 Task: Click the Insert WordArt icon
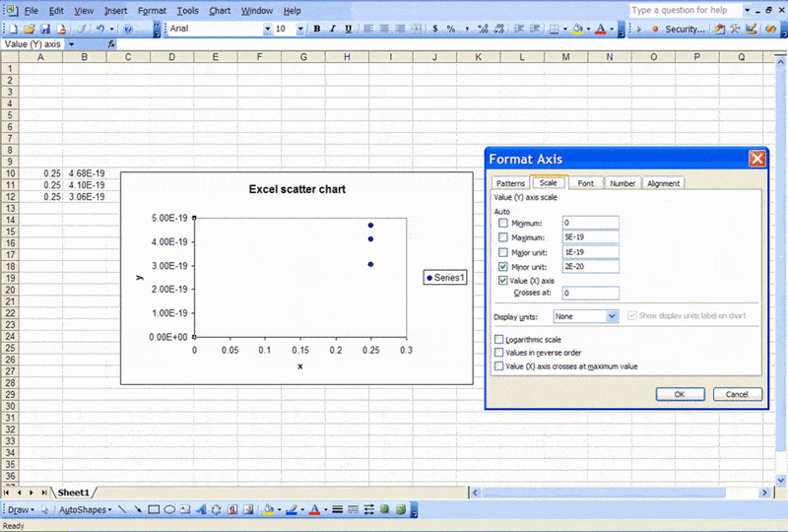click(x=201, y=510)
